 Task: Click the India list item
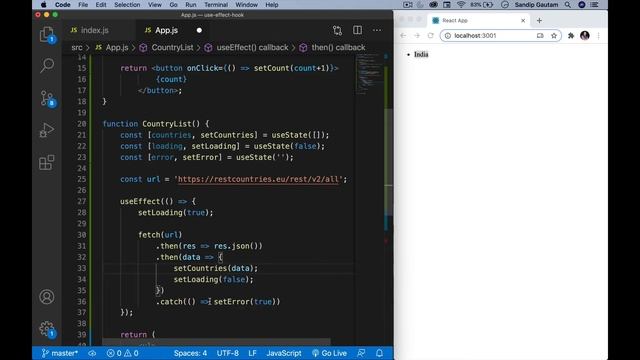[421, 54]
